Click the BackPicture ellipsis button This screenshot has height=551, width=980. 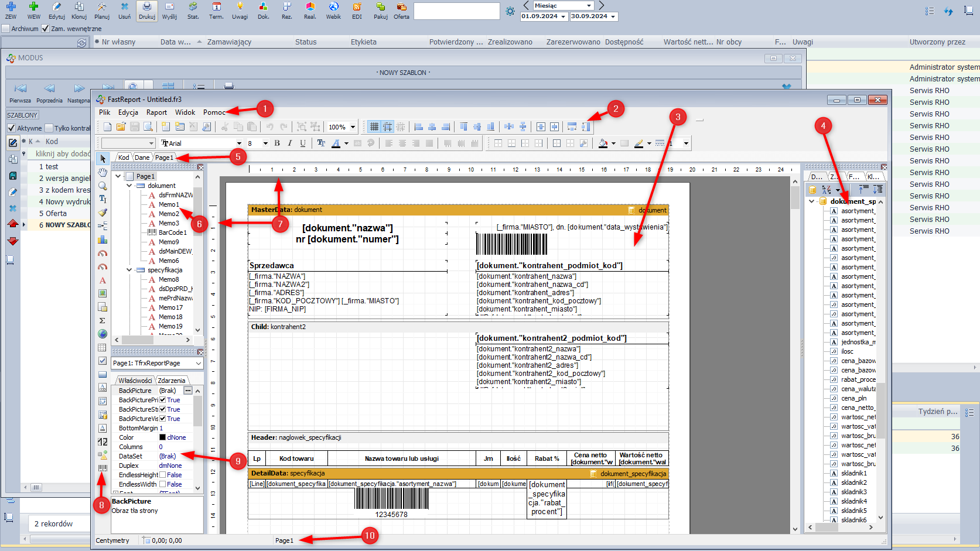[188, 391]
